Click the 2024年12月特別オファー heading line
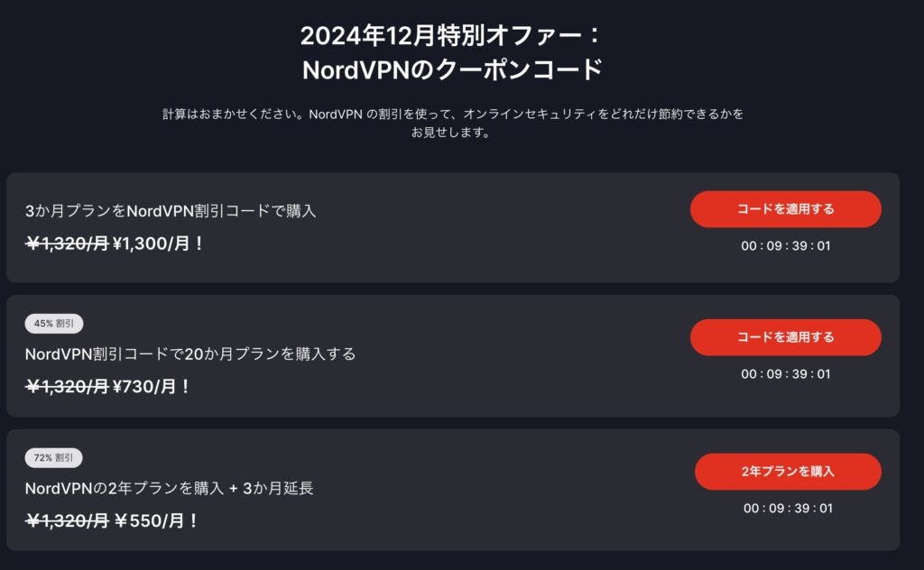This screenshot has height=570, width=924. coord(450,36)
